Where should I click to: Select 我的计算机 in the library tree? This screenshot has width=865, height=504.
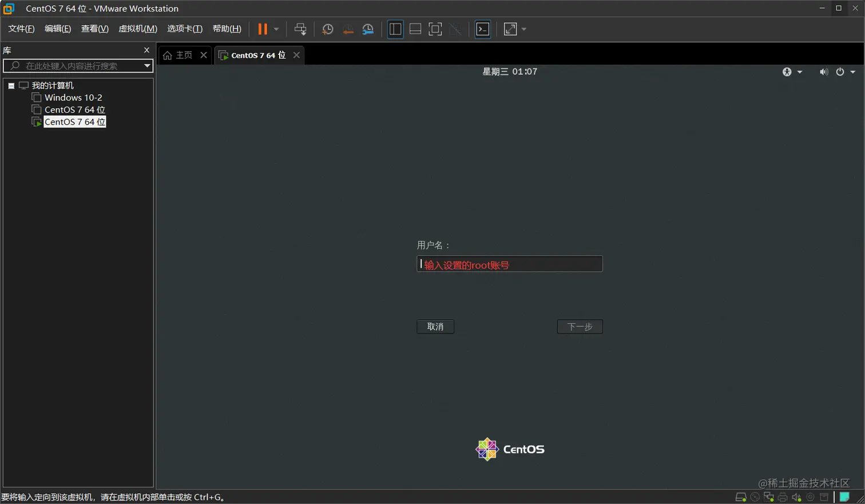53,85
